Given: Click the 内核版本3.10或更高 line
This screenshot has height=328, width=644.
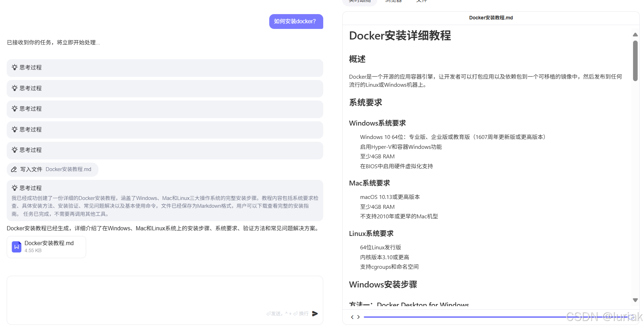Looking at the screenshot, I should (x=385, y=257).
